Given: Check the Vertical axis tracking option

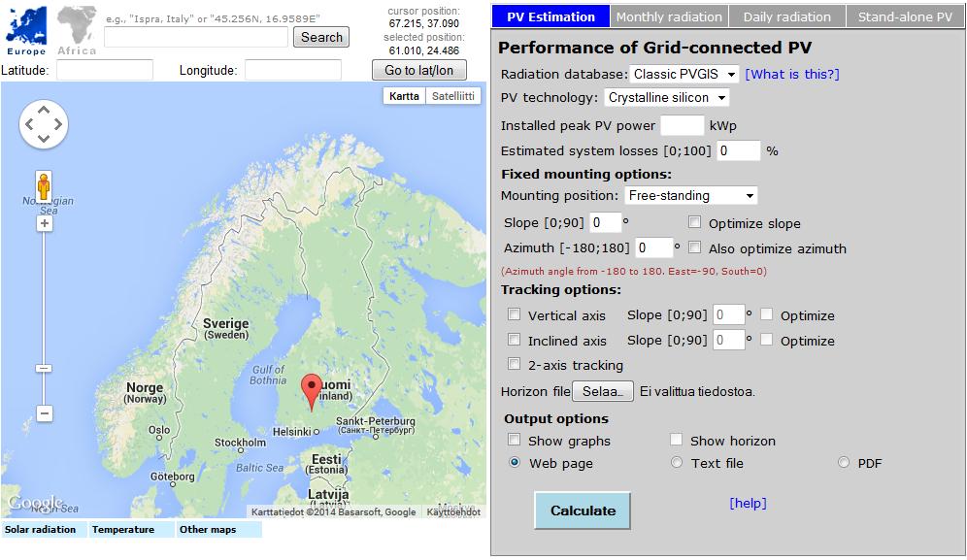Looking at the screenshot, I should click(x=514, y=314).
